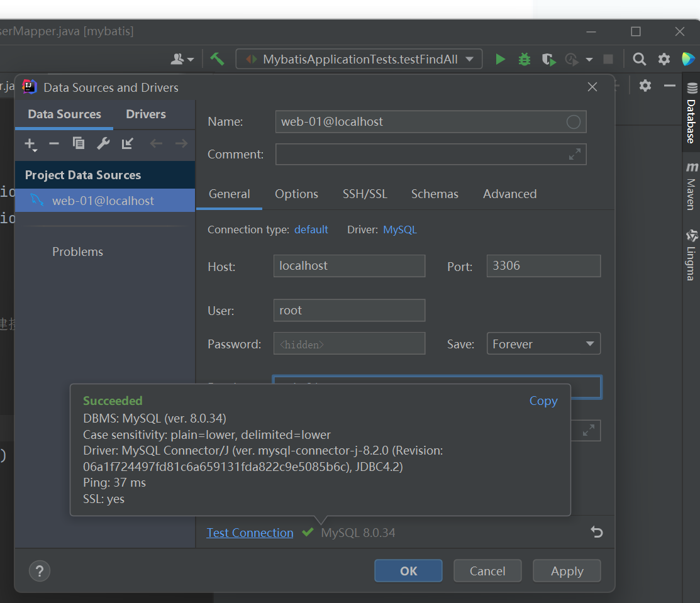This screenshot has height=603, width=700.
Task: Select the Host input field
Action: point(349,266)
